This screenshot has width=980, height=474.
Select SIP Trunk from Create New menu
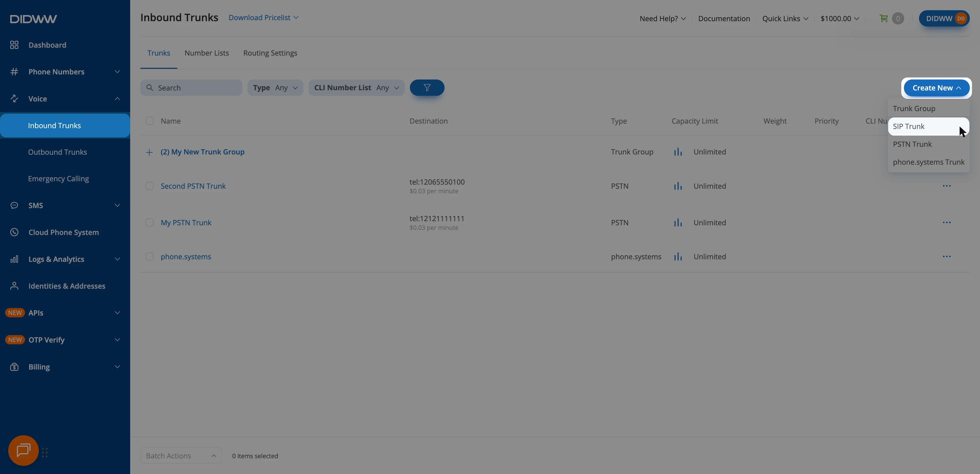point(928,126)
